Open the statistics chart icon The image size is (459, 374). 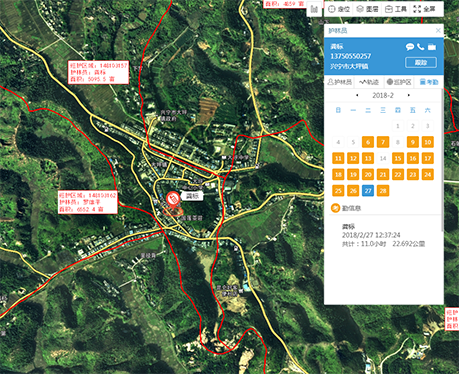tap(314, 9)
